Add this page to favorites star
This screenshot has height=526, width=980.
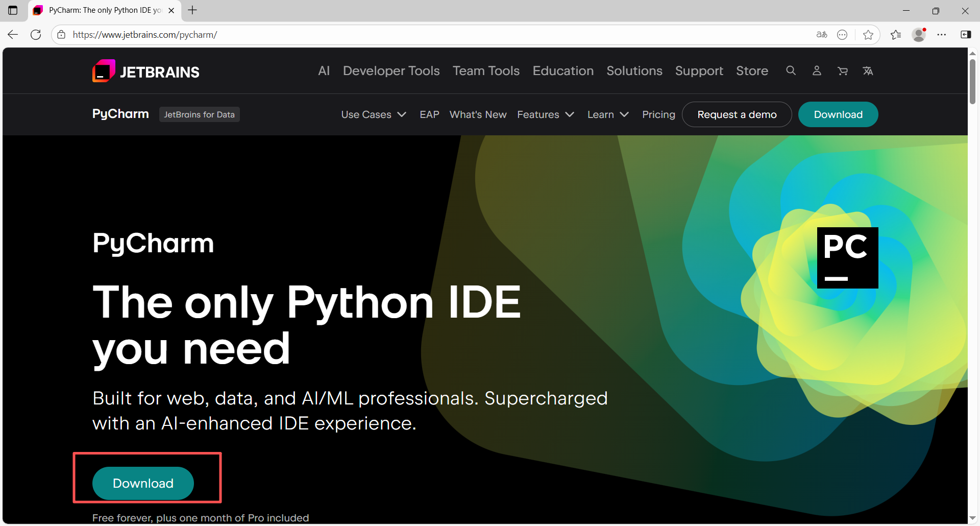click(x=868, y=35)
